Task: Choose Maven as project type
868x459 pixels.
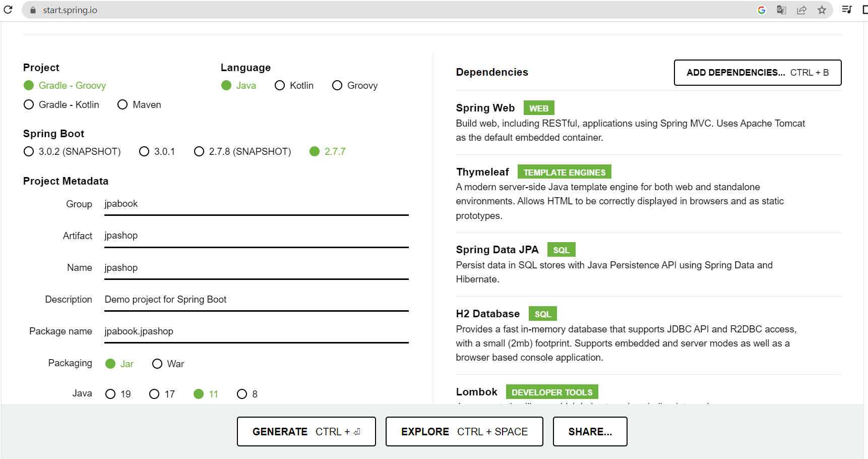Action: (139, 104)
